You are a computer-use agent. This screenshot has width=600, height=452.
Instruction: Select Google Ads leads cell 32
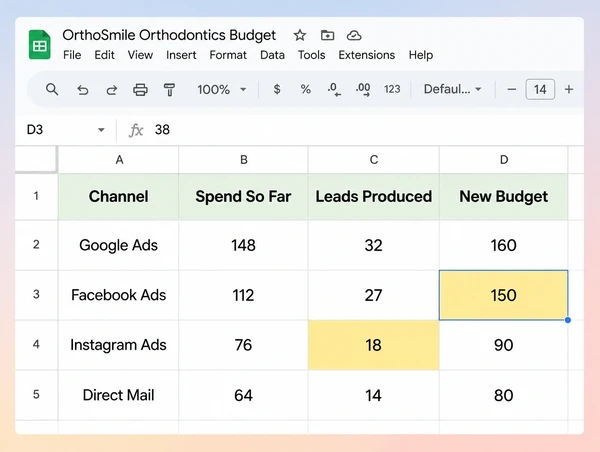coord(373,245)
